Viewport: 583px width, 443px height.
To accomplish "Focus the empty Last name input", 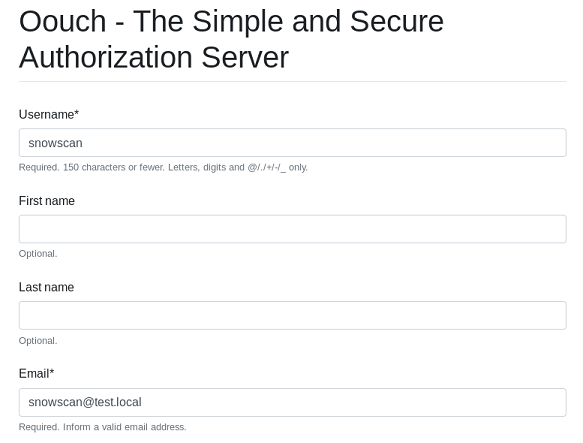I will coord(293,315).
